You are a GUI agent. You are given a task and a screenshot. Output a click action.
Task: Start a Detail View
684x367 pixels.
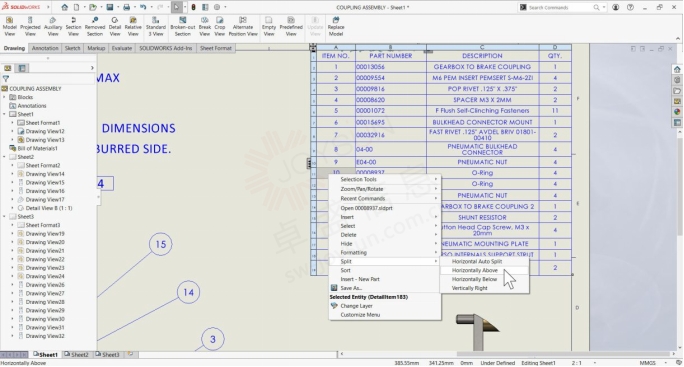click(115, 26)
